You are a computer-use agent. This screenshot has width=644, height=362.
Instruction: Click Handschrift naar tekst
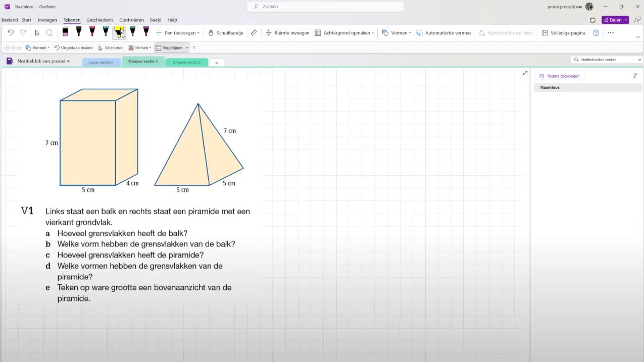[506, 33]
